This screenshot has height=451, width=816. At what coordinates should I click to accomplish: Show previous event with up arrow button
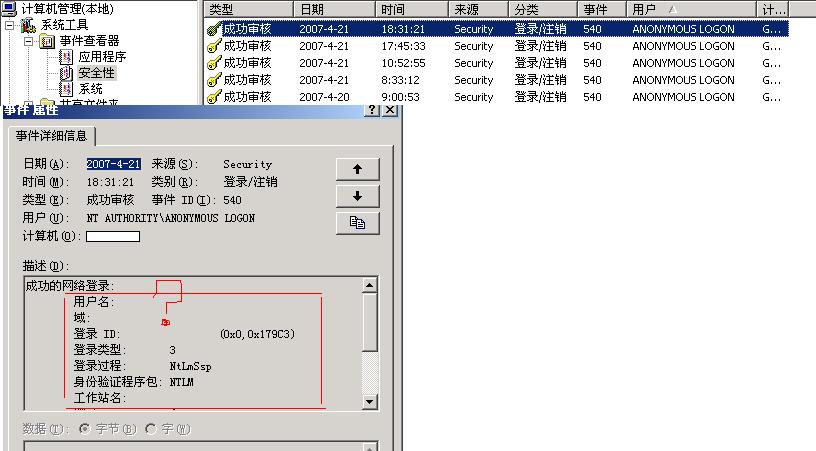(358, 169)
